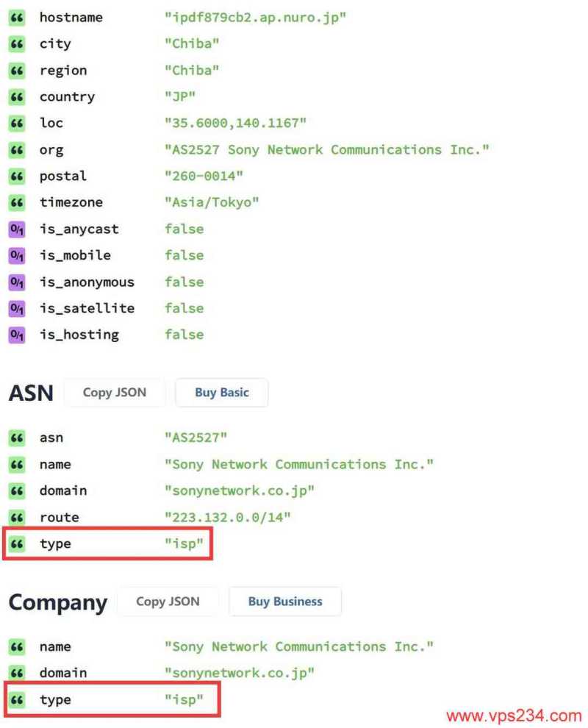Click the hostname value ipdf879cb2.ap.nuro.jp

[x=255, y=17]
